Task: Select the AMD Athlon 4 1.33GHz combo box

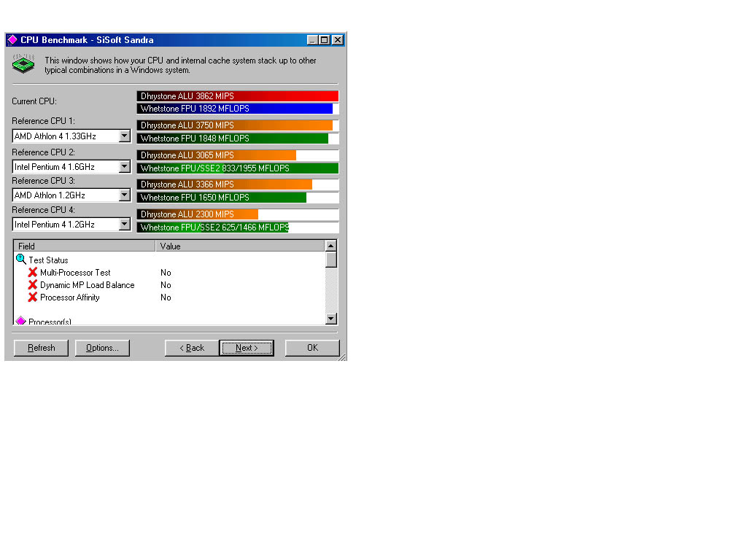Action: point(71,136)
